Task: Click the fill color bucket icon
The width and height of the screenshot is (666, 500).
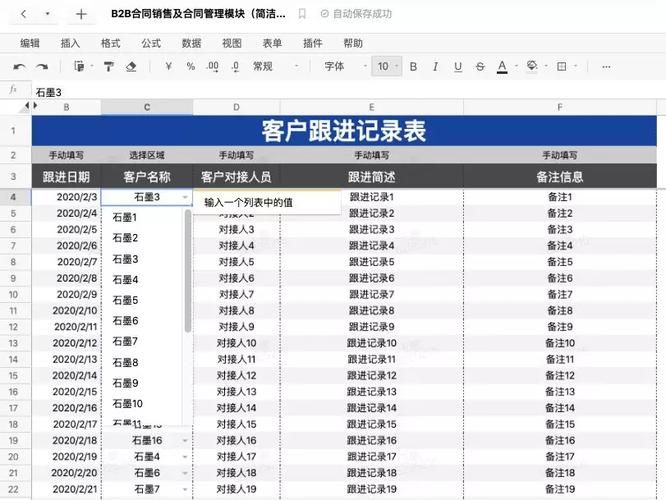Action: 532,66
